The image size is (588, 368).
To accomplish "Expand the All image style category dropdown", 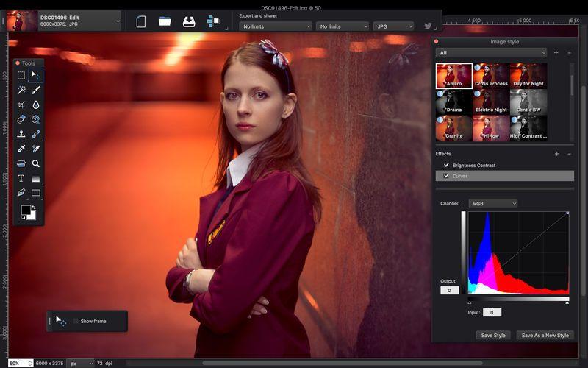I will click(x=491, y=53).
